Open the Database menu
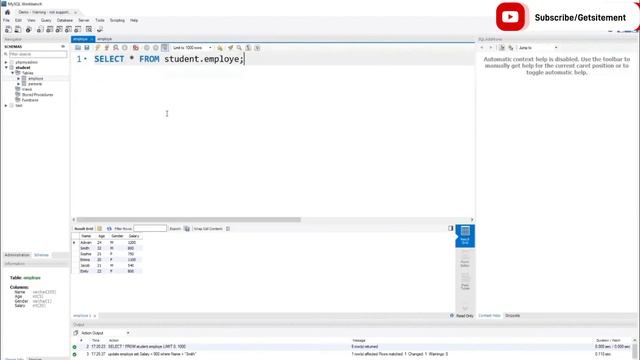This screenshot has width=640, height=360. pos(65,20)
